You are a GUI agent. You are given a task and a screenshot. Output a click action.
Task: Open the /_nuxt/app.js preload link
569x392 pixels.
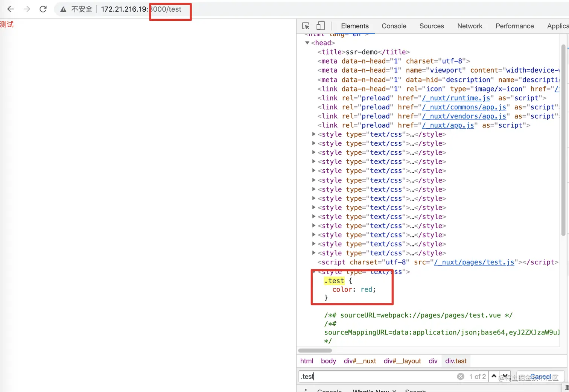click(x=448, y=125)
